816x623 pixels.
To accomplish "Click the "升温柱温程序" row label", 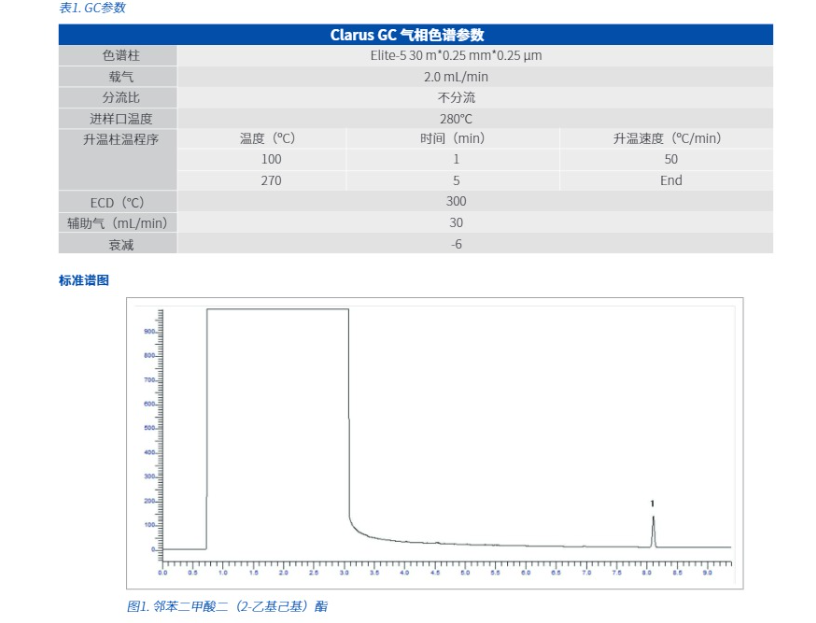I will 120,139.
